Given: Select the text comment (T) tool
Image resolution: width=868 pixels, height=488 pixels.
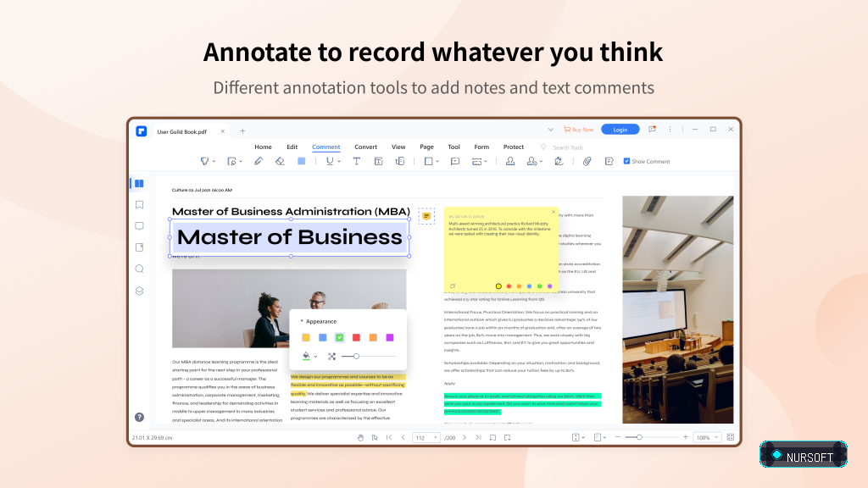Looking at the screenshot, I should [x=357, y=161].
